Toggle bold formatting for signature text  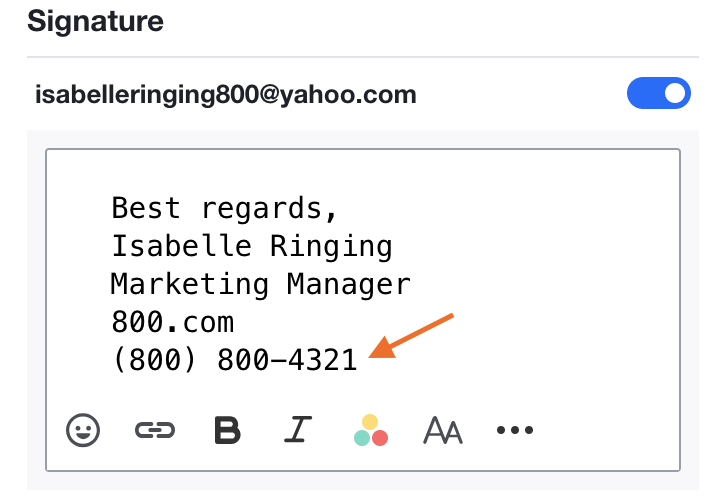pyautogui.click(x=227, y=430)
